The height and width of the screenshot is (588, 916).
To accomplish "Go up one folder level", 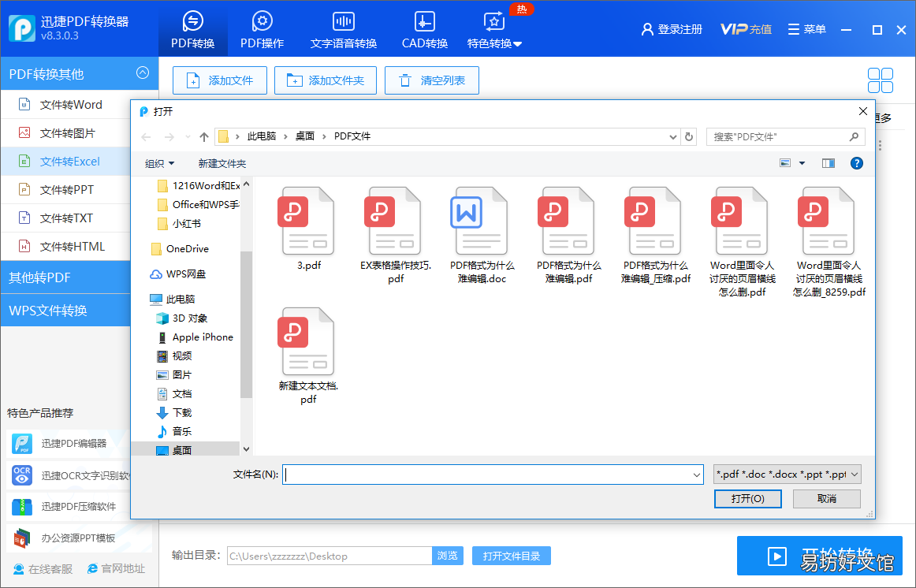I will 204,136.
